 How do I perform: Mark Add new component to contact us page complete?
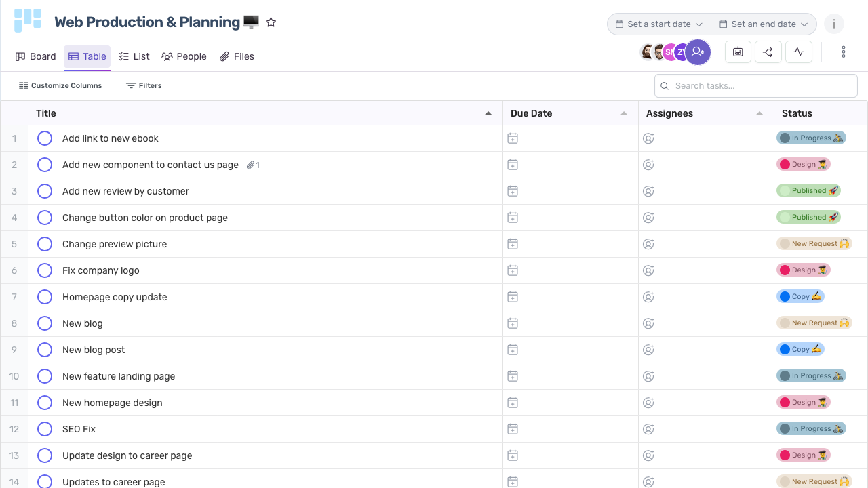point(45,165)
